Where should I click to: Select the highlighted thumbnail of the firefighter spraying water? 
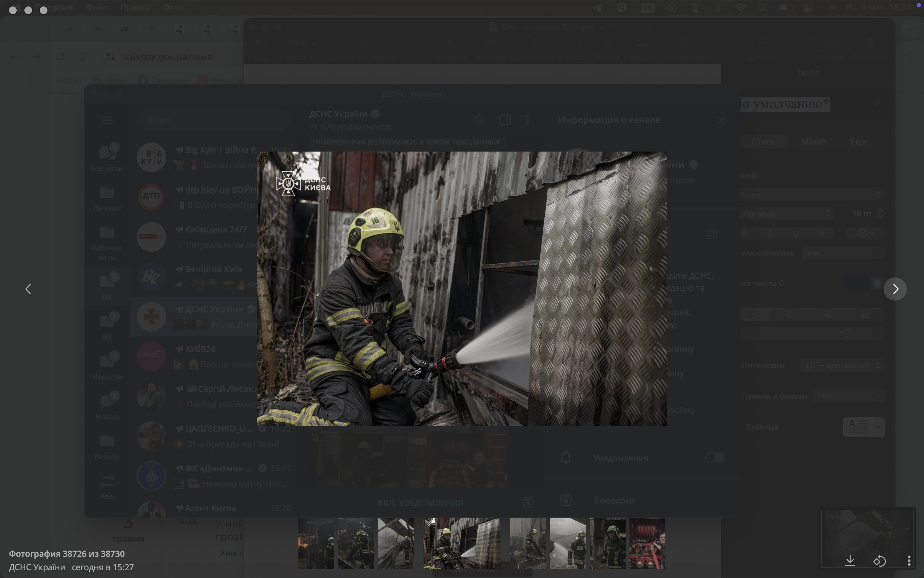click(462, 543)
